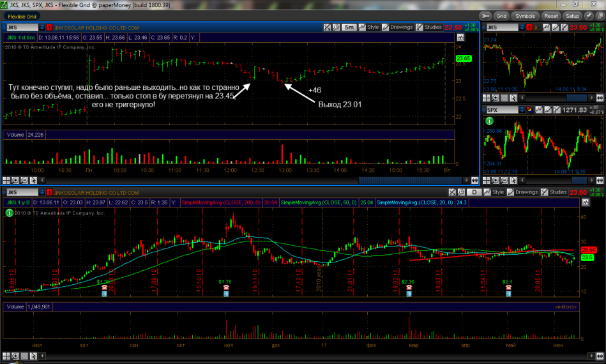Click chart-settings icon left of 5m button
The height and width of the screenshot is (364, 606).
tap(328, 27)
